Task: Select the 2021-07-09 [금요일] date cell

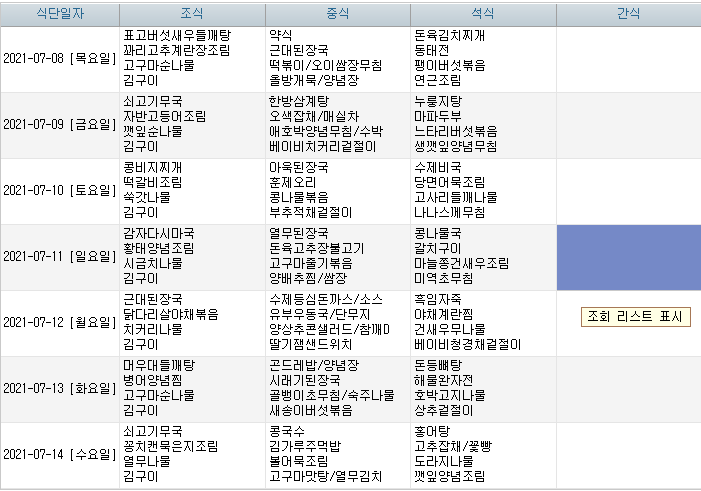Action: (59, 125)
